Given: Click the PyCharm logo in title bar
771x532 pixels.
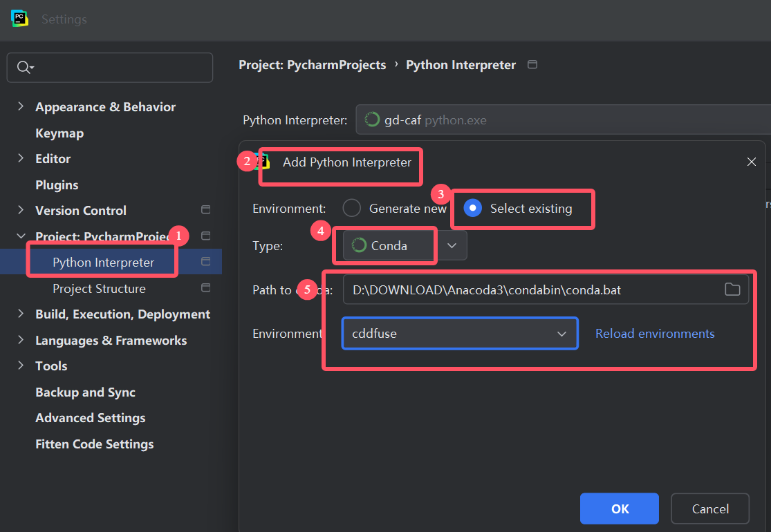Looking at the screenshot, I should 19,19.
